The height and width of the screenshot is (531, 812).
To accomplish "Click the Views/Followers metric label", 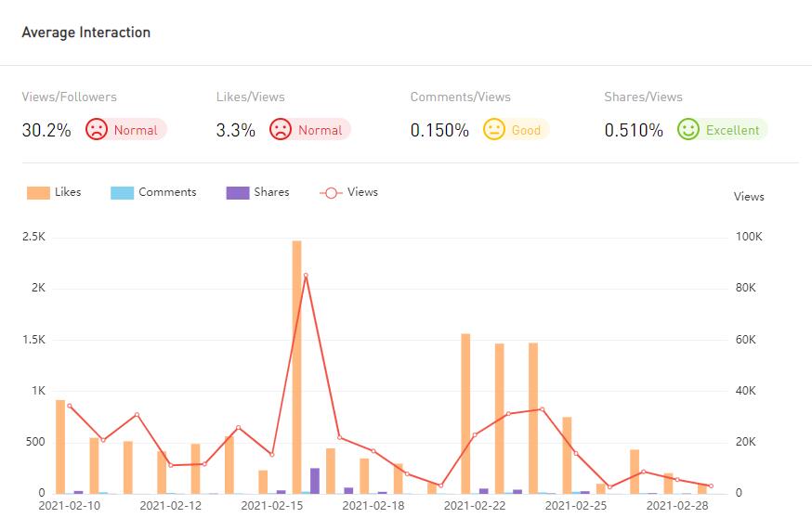I will 70,97.
